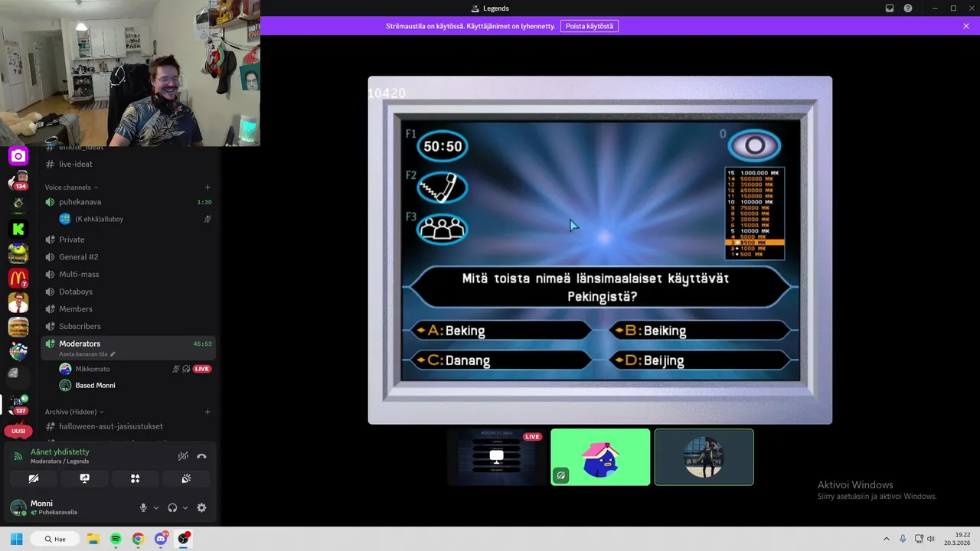980x551 pixels.
Task: Use the phone-a-friend lifeline
Action: (443, 187)
